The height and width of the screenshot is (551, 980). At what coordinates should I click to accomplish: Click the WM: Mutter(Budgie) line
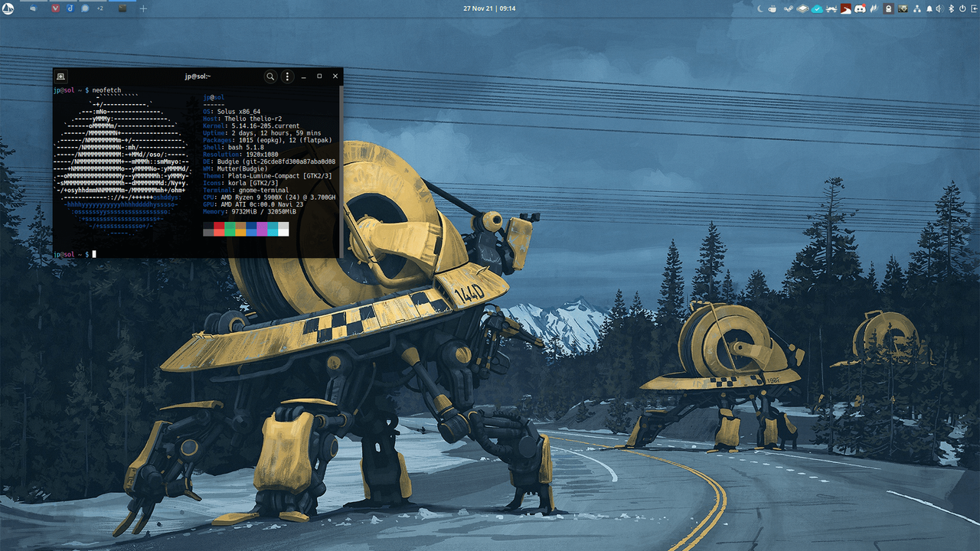pyautogui.click(x=235, y=169)
